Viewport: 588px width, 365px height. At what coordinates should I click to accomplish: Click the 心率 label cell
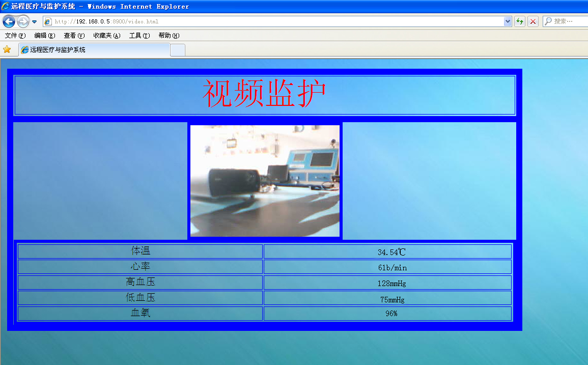coord(140,267)
